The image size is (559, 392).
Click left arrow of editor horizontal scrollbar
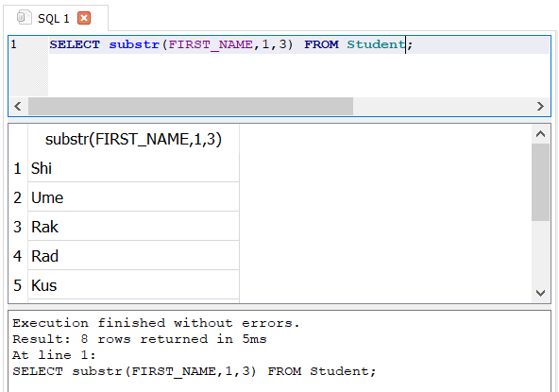pyautogui.click(x=18, y=107)
